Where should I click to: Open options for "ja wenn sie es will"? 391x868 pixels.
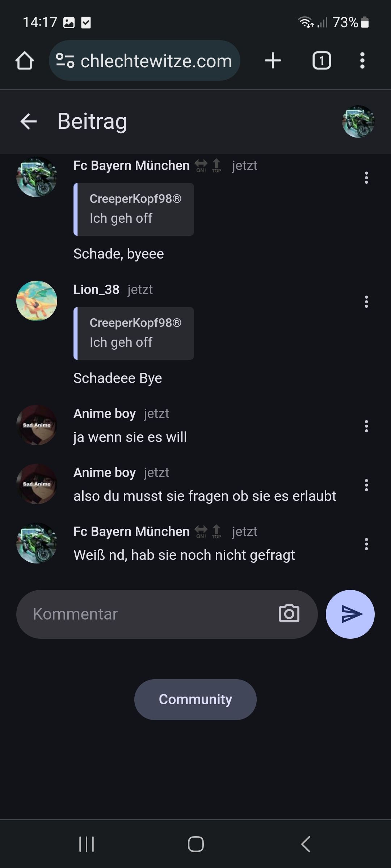click(366, 426)
